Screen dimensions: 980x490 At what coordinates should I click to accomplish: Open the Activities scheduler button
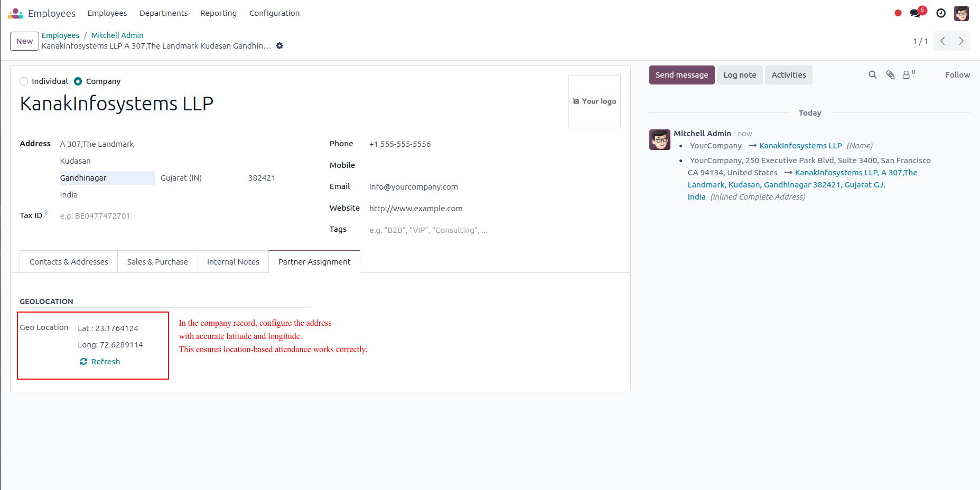pos(788,75)
